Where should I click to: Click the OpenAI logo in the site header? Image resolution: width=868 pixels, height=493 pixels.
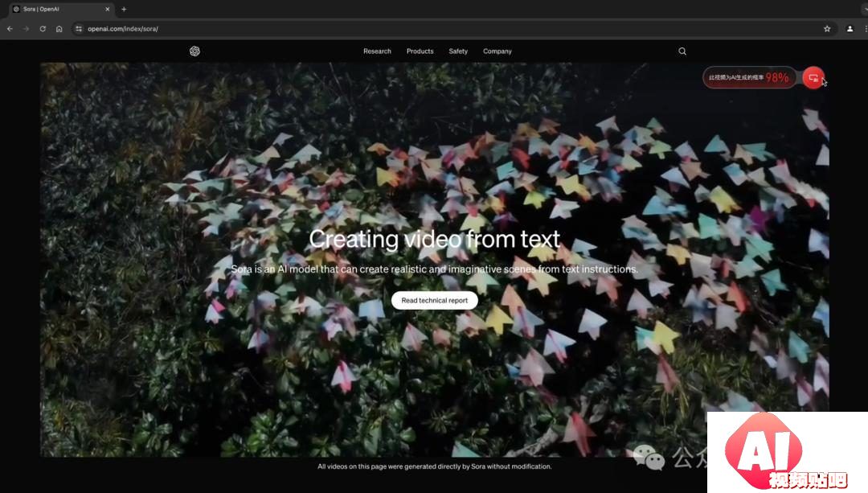click(x=194, y=51)
